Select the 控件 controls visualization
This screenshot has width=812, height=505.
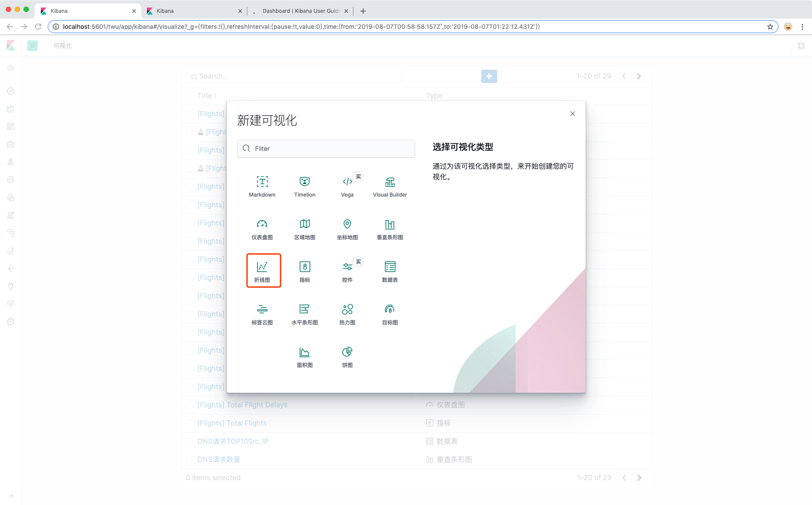pyautogui.click(x=347, y=272)
